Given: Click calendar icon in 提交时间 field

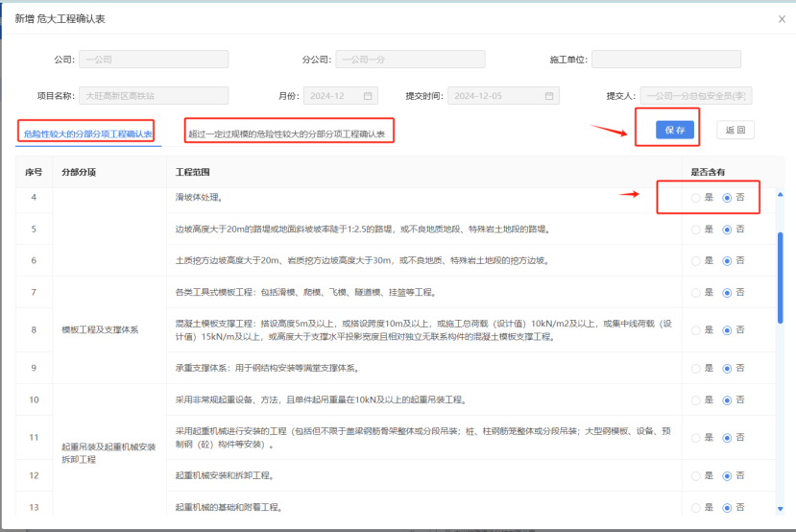Looking at the screenshot, I should tap(548, 96).
